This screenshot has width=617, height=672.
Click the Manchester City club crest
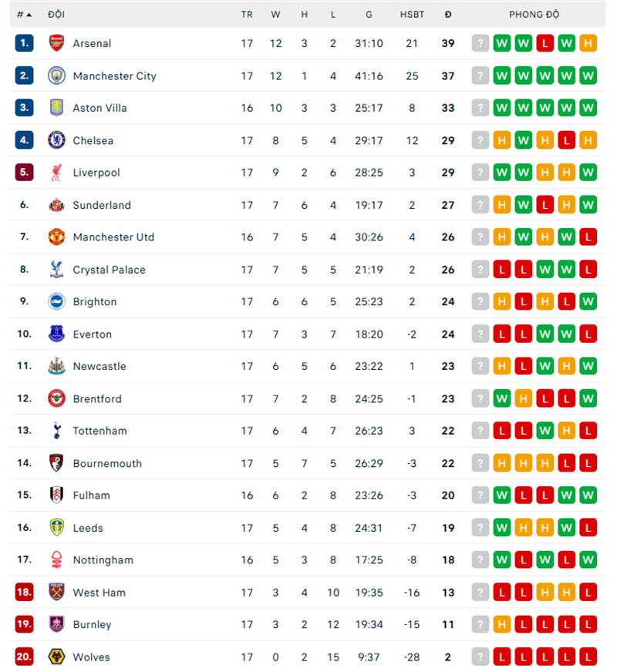(x=56, y=76)
